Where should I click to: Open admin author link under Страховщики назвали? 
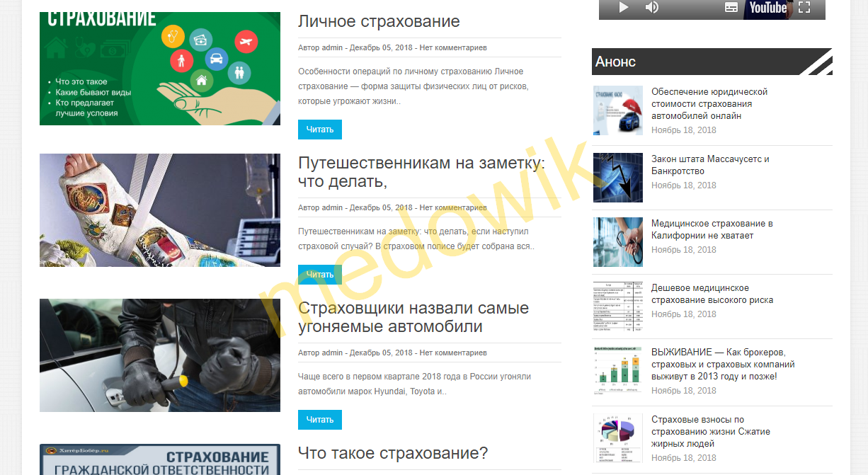[x=332, y=353]
